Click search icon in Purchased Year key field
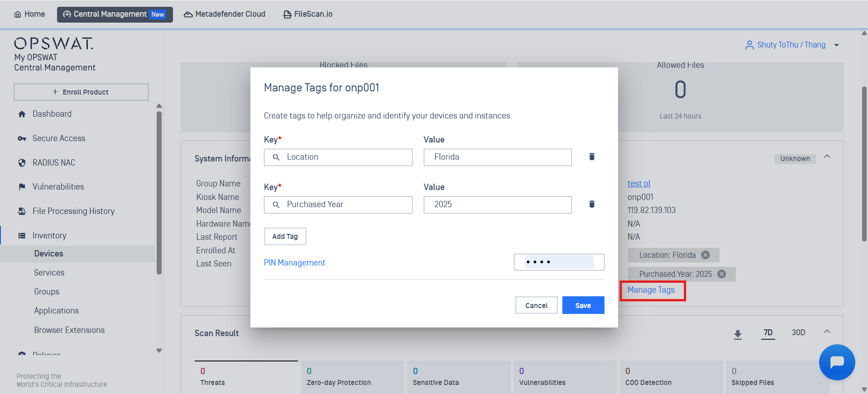Image resolution: width=868 pixels, height=394 pixels. pos(276,205)
